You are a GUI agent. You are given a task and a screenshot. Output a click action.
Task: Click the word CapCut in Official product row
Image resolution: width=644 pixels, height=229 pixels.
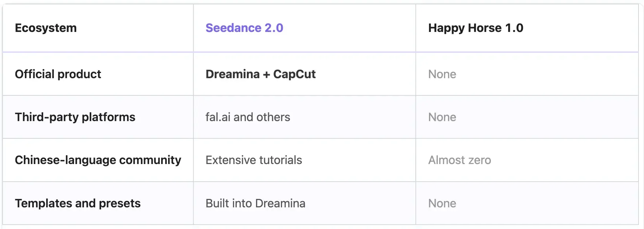tap(294, 74)
